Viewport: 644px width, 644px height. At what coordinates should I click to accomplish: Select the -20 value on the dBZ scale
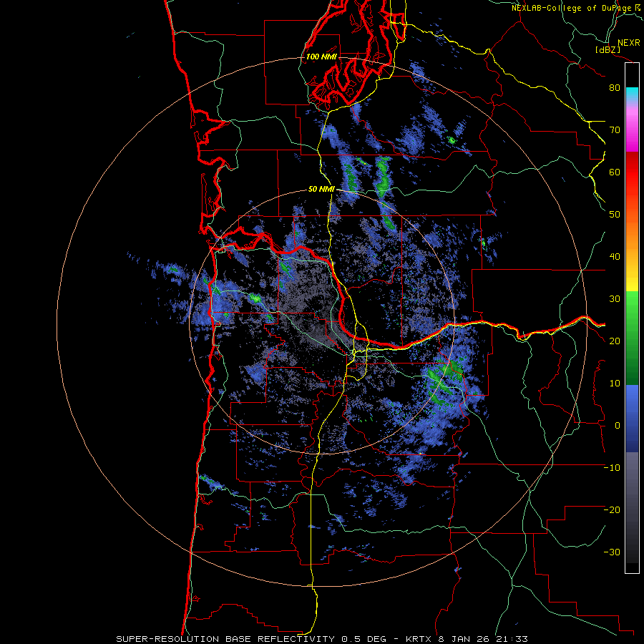tap(612, 509)
